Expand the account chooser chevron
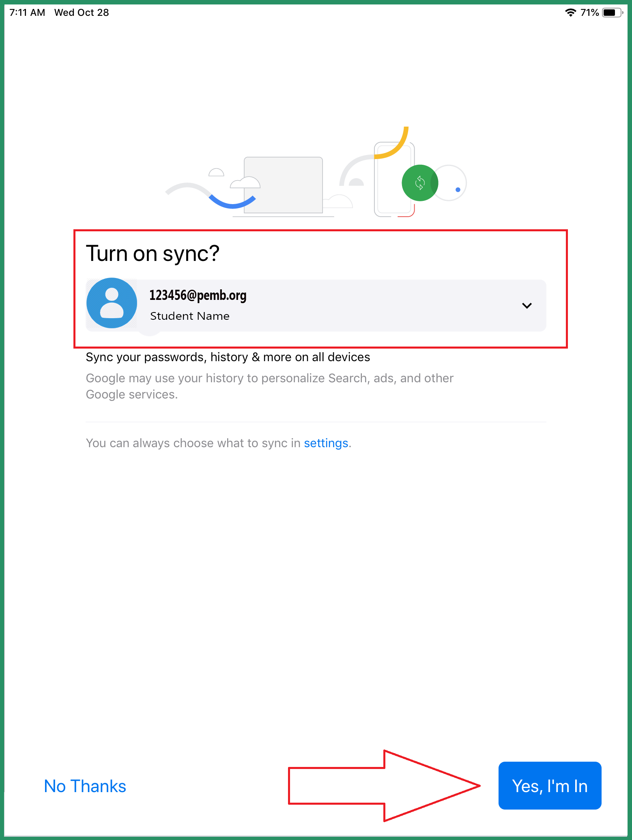 click(x=527, y=306)
